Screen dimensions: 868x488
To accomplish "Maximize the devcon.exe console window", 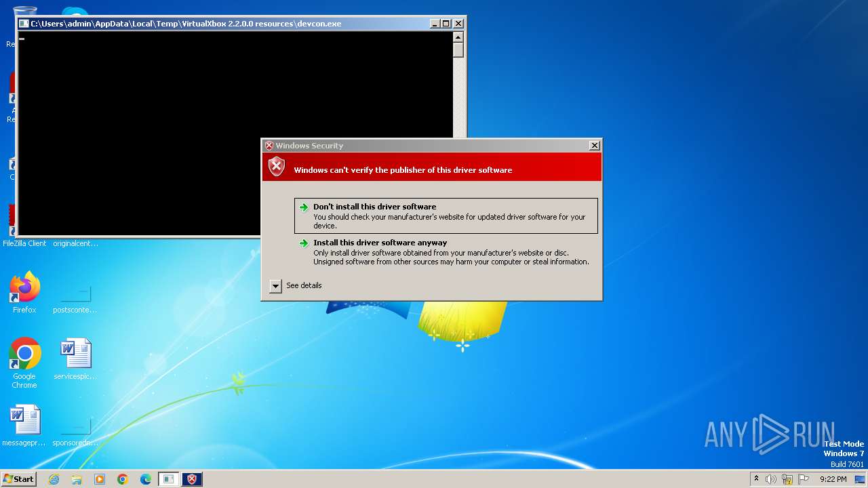I will [446, 24].
